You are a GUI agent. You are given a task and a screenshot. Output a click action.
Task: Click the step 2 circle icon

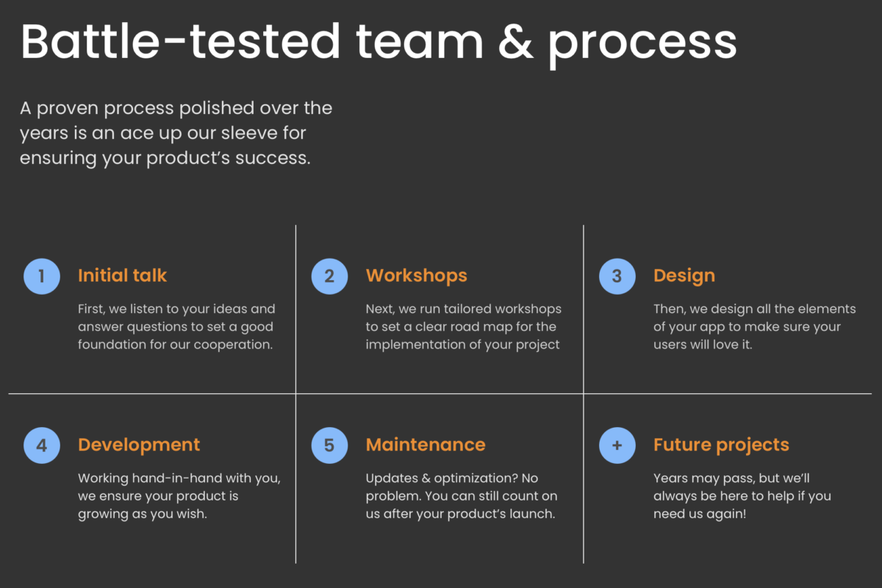[x=329, y=276]
